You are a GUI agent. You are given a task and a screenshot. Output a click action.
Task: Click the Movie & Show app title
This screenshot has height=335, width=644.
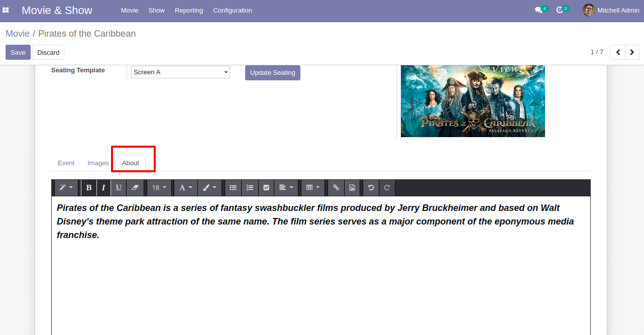click(57, 10)
